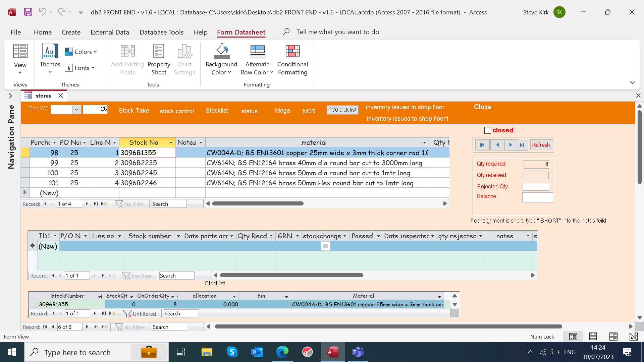Click the Qty received input field

536,175
